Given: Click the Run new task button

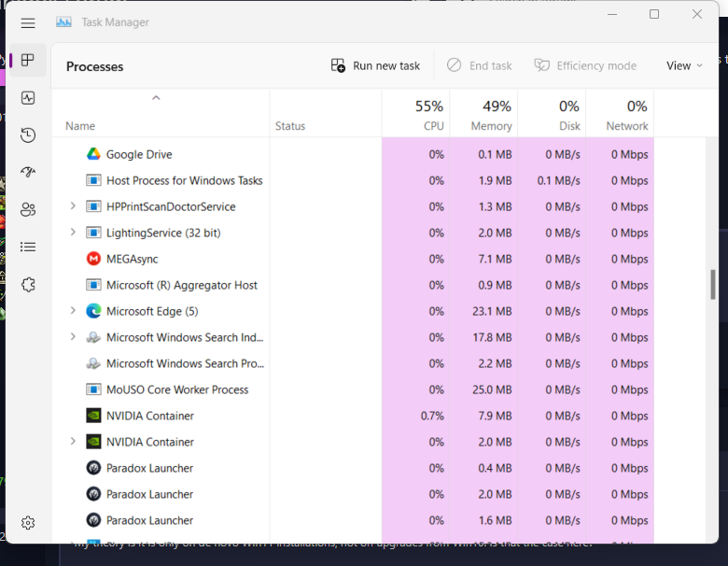Looking at the screenshot, I should [375, 65].
